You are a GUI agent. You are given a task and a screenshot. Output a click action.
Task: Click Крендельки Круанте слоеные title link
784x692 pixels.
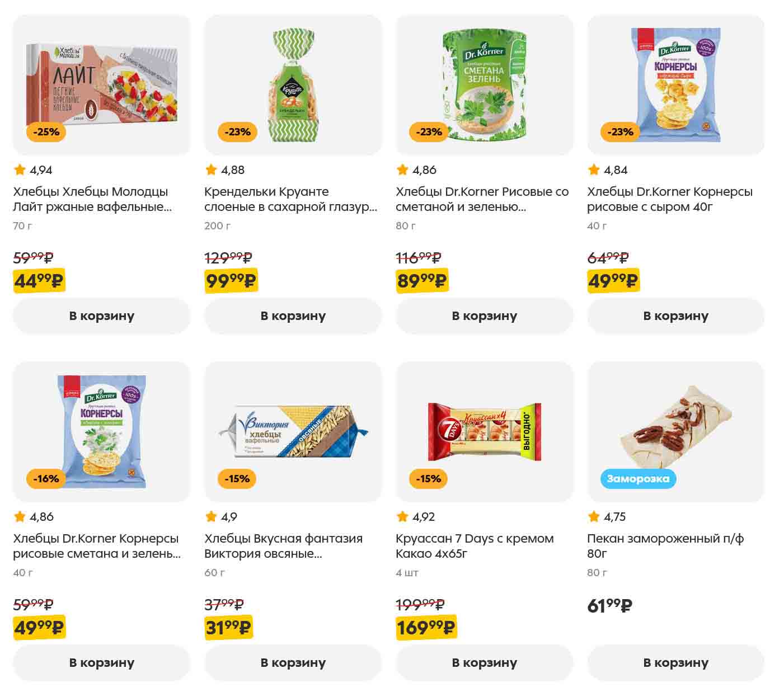point(290,199)
